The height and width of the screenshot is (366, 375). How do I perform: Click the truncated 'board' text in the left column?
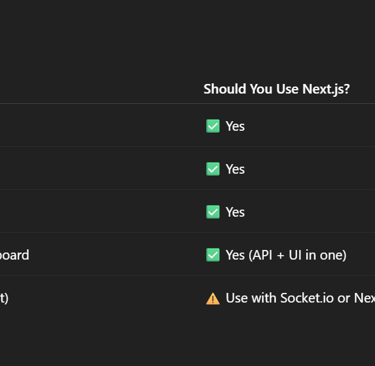[15, 255]
